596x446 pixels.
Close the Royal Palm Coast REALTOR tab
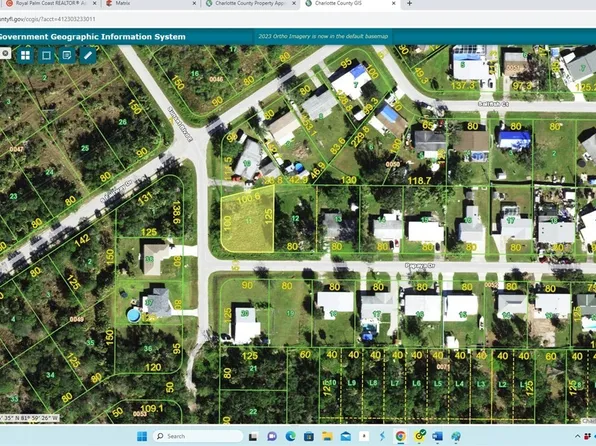(x=95, y=3)
